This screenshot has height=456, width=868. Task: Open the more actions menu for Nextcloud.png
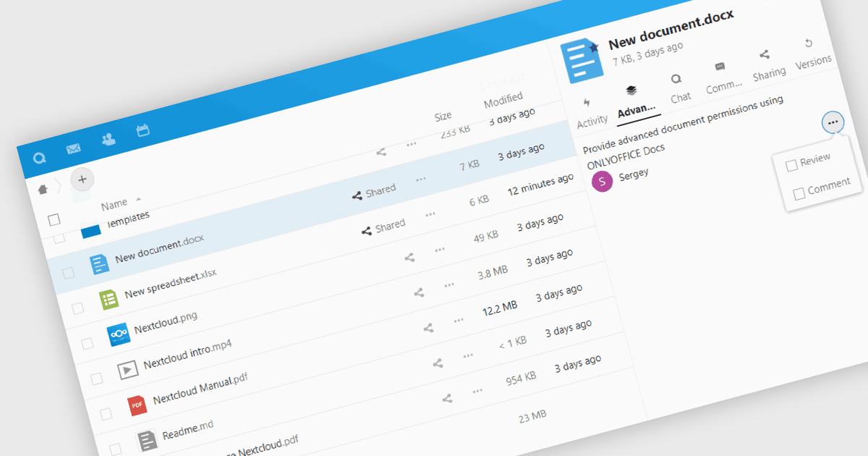click(x=440, y=249)
